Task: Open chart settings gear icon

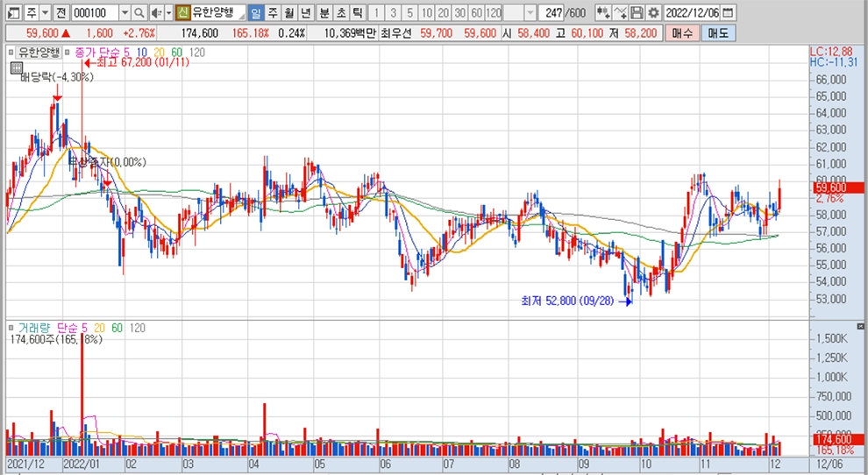Action: click(653, 13)
